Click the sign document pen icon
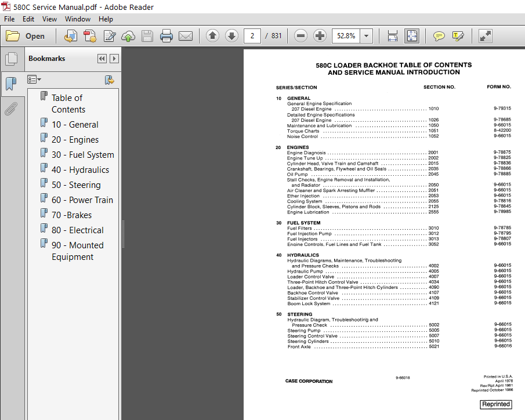 (109, 36)
